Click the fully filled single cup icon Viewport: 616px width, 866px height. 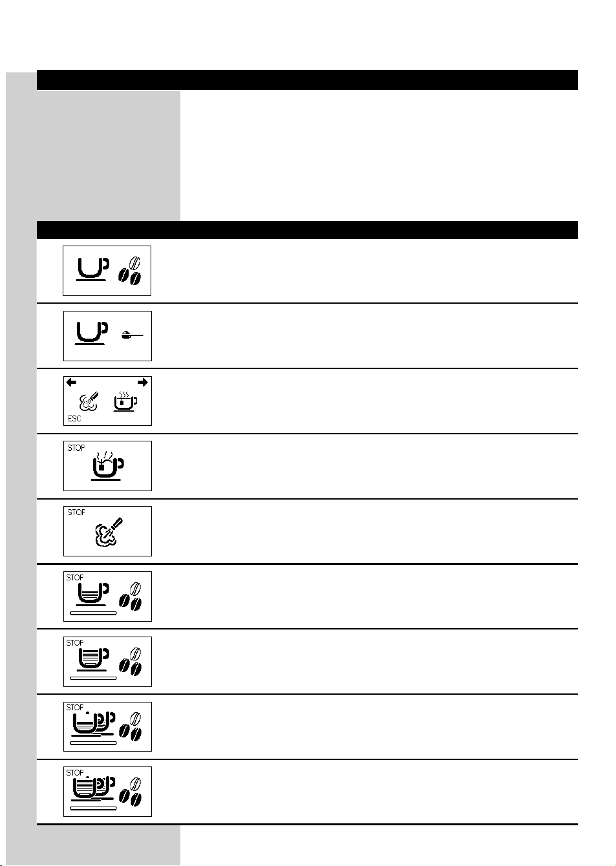coord(93,659)
